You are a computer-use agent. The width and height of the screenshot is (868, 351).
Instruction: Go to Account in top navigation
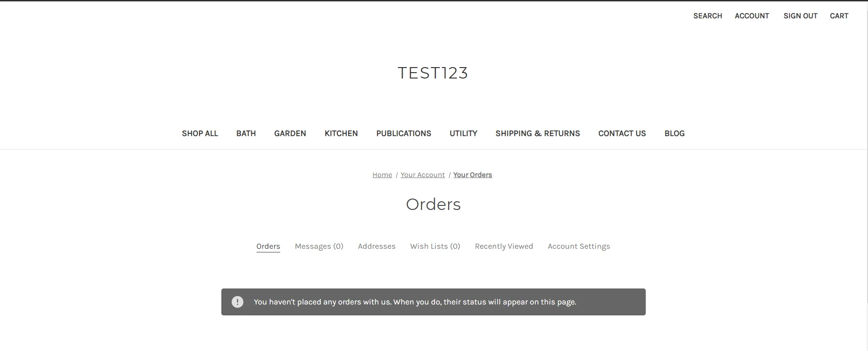click(752, 16)
